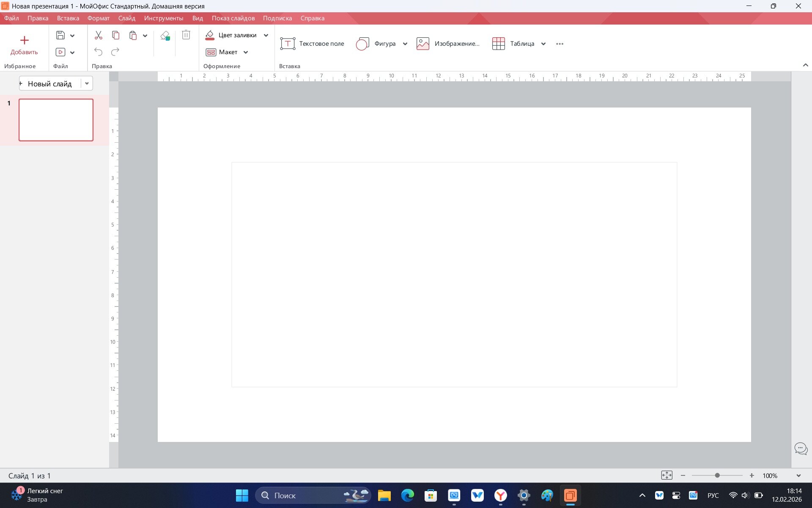This screenshot has height=508, width=812.
Task: Open the Формат menu
Action: tap(98, 18)
